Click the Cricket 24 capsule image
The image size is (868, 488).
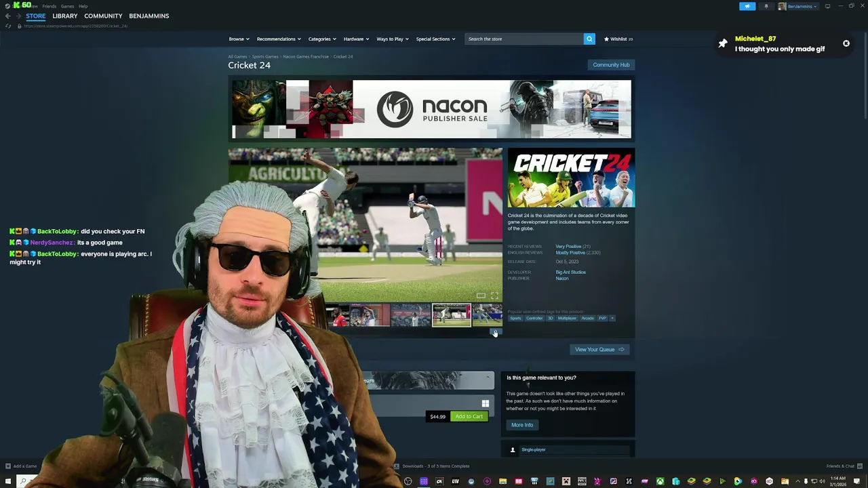(572, 178)
